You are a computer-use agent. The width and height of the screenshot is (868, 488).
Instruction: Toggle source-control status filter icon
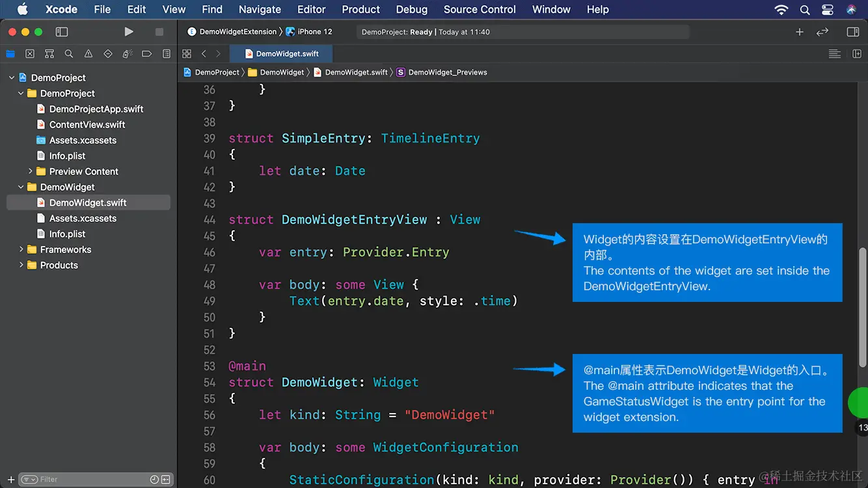tap(166, 480)
